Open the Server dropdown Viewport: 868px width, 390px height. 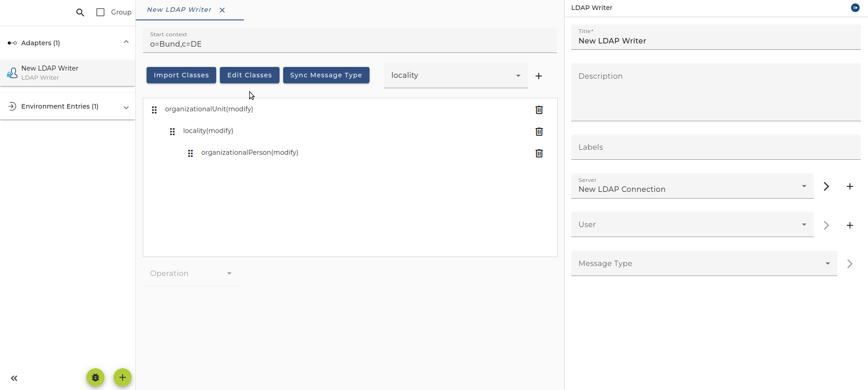click(692, 186)
